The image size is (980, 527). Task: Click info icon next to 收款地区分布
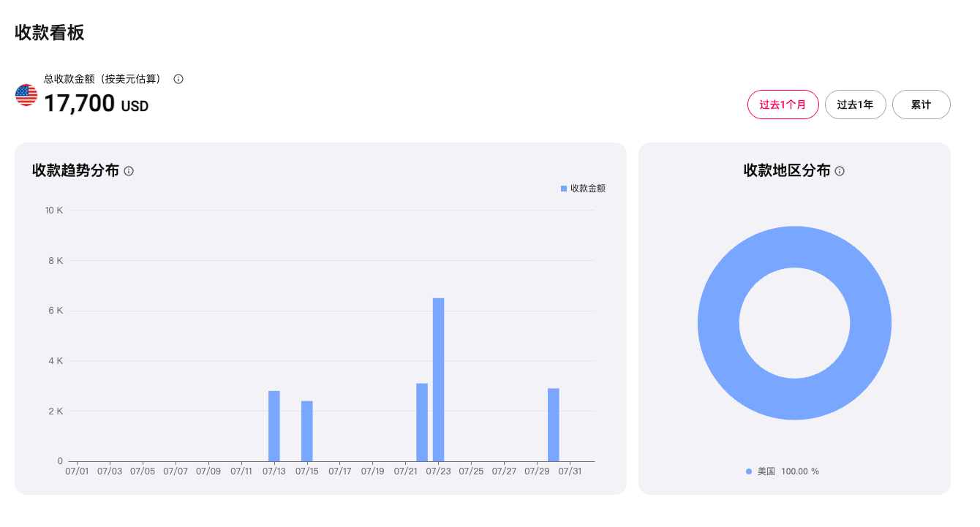[840, 171]
